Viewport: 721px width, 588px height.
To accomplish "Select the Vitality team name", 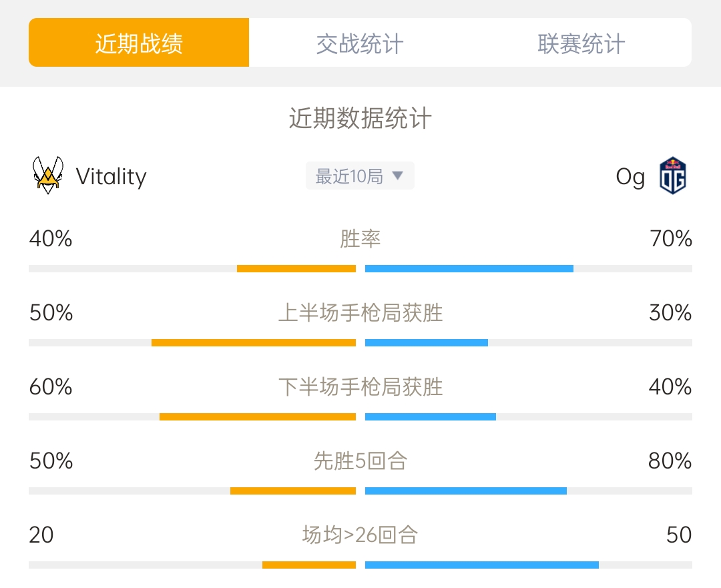I will tap(111, 177).
